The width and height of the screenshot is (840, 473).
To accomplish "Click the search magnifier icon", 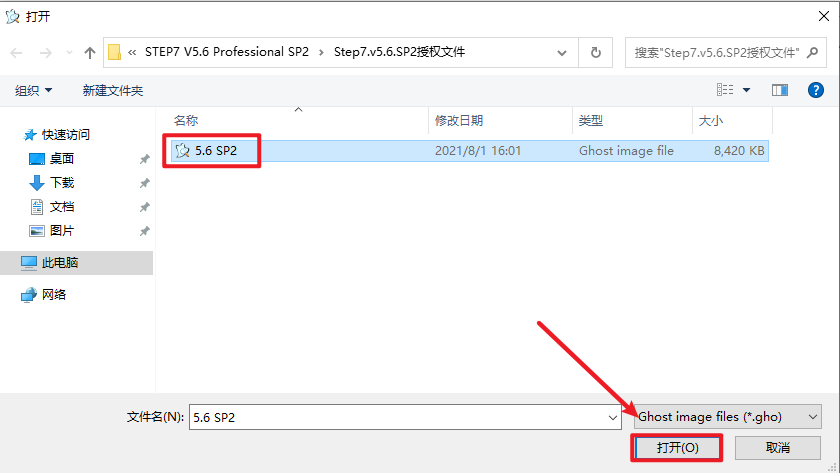I will (x=813, y=52).
